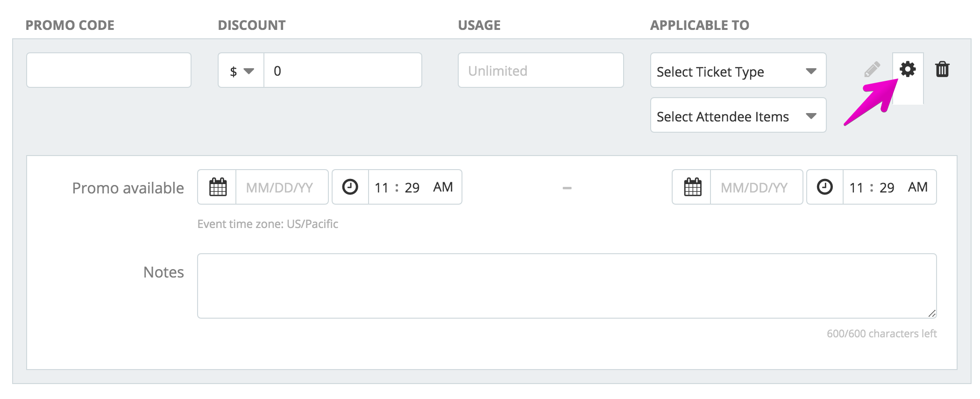Click the pencil edit icon
980x399 pixels.
tap(872, 70)
